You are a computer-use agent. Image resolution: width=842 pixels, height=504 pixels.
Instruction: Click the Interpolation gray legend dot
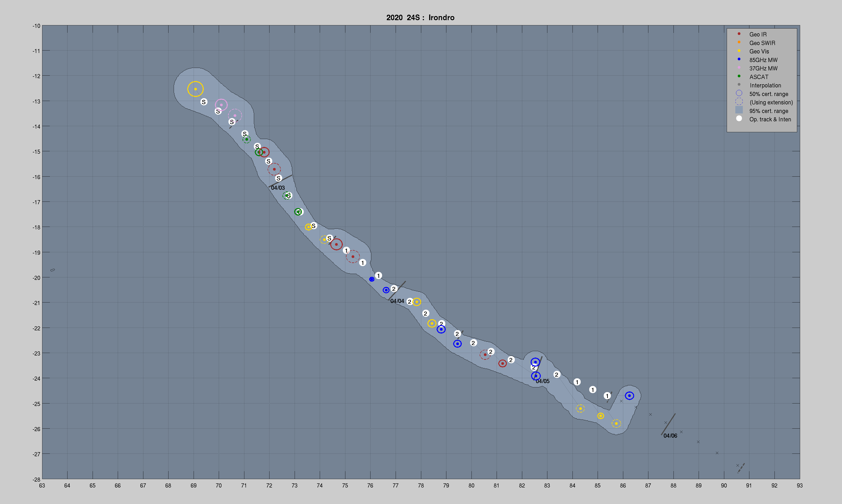(739, 85)
